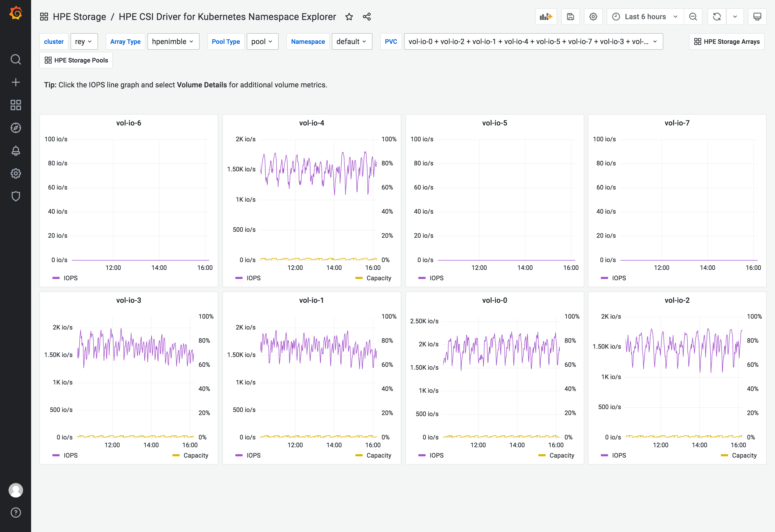Expand the Namespace default dropdown
The image size is (775, 532).
tap(351, 42)
